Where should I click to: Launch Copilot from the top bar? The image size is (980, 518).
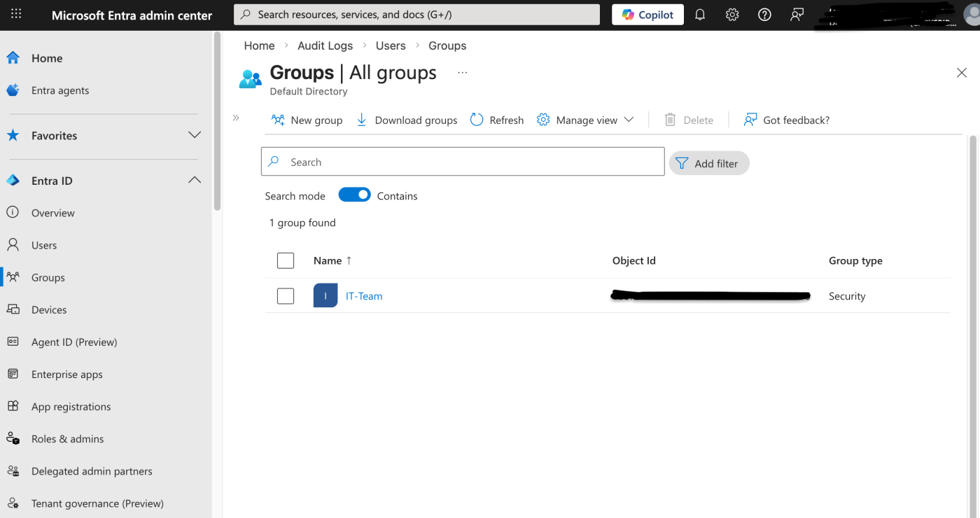click(x=647, y=15)
